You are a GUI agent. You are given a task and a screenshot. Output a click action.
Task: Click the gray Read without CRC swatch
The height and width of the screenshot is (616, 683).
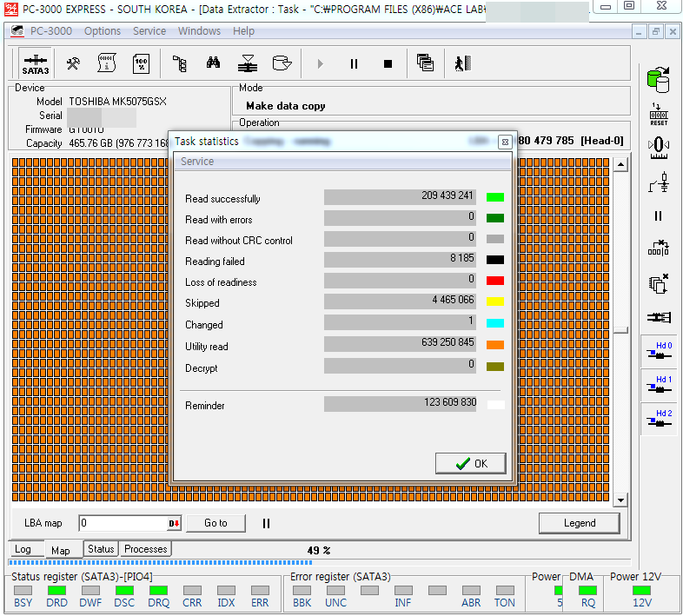[495, 239]
